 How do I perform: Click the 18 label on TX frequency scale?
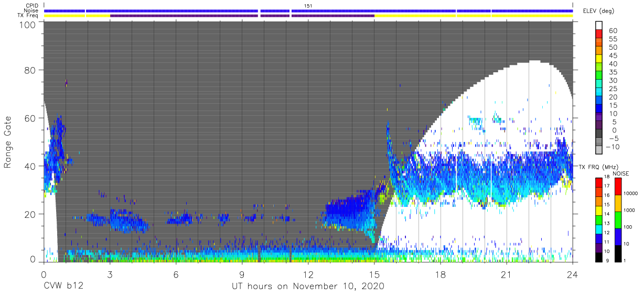click(608, 178)
